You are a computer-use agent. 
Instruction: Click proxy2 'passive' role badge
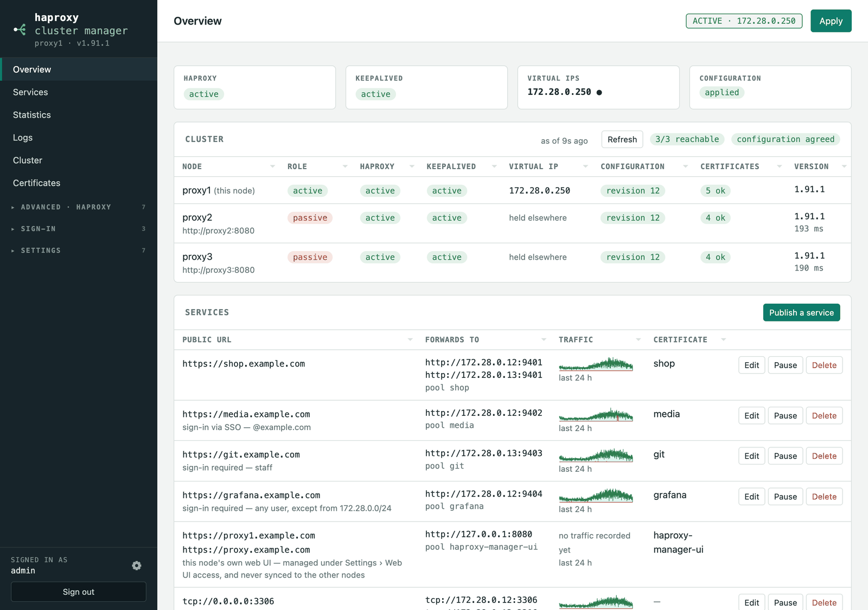310,218
